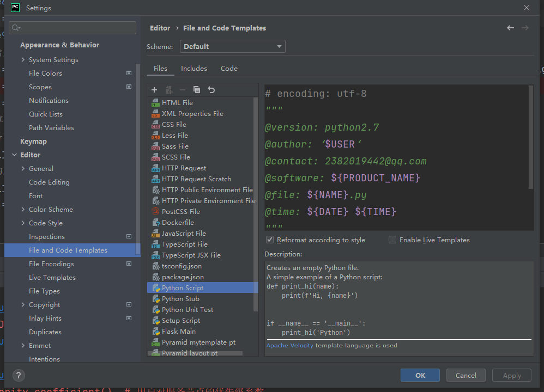Click the Cancel button

[x=466, y=375]
